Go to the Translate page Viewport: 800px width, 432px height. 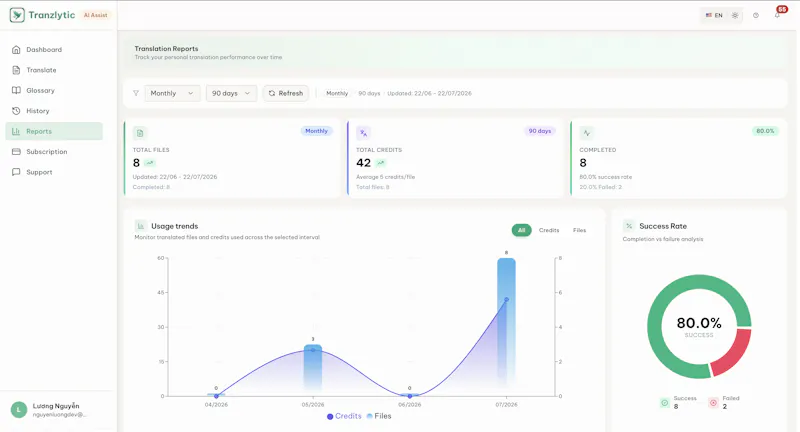click(x=54, y=70)
